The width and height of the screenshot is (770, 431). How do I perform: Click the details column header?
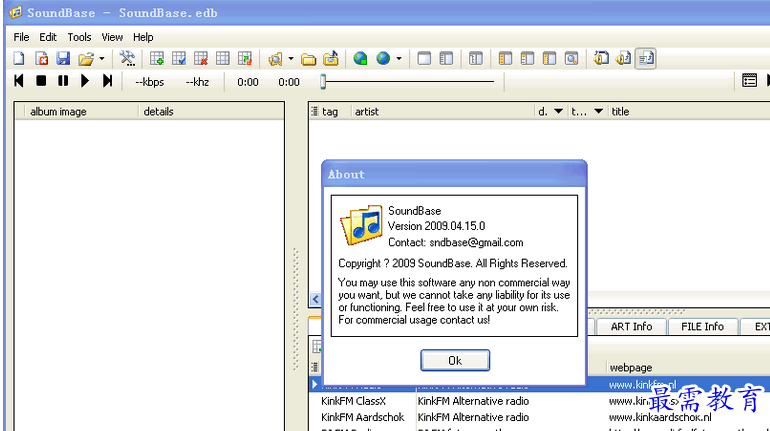[211, 112]
